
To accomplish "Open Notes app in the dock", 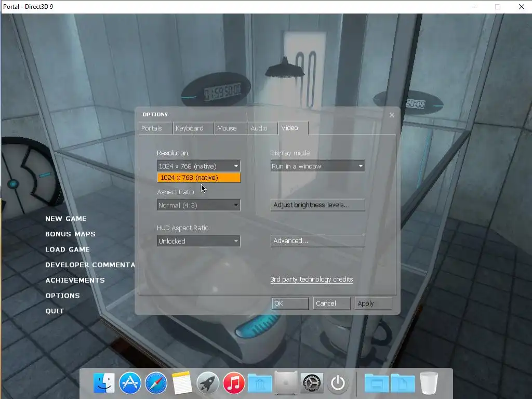I will 182,383.
